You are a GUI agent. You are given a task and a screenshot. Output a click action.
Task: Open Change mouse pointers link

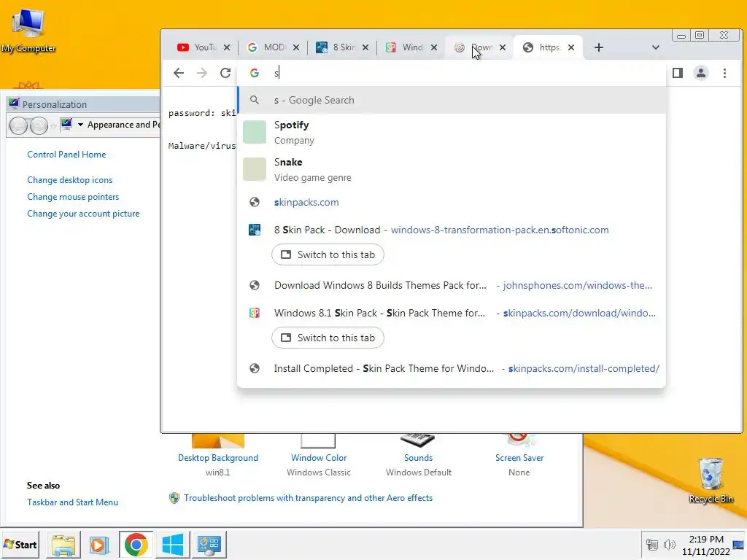click(73, 197)
